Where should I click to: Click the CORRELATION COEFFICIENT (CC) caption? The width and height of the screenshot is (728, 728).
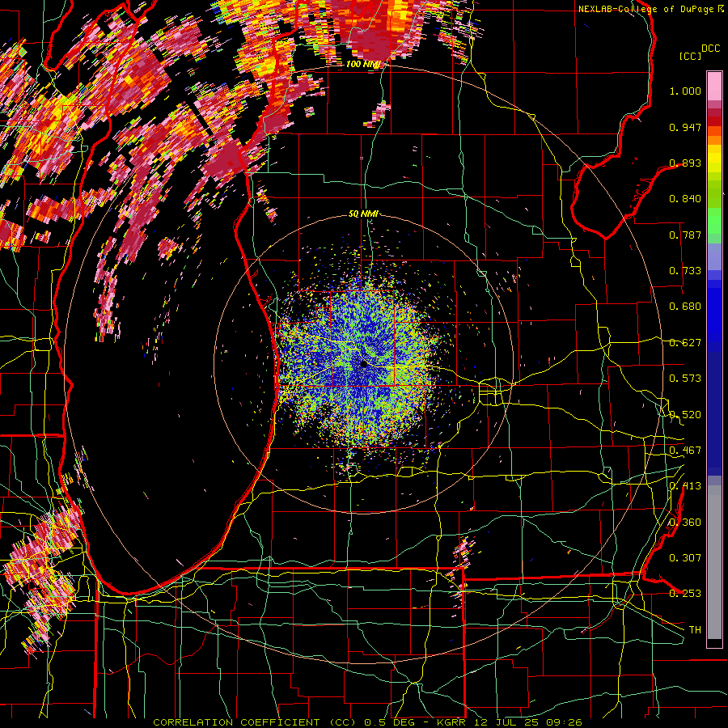254,722
